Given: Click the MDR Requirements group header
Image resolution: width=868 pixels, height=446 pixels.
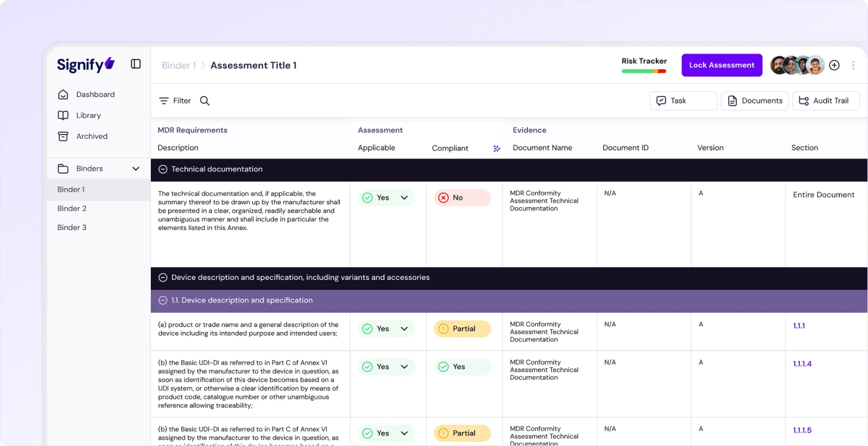Looking at the screenshot, I should click(193, 131).
